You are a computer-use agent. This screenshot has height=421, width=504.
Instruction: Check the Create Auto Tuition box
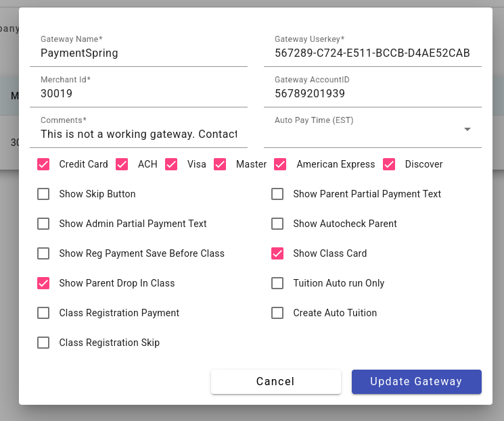click(277, 313)
